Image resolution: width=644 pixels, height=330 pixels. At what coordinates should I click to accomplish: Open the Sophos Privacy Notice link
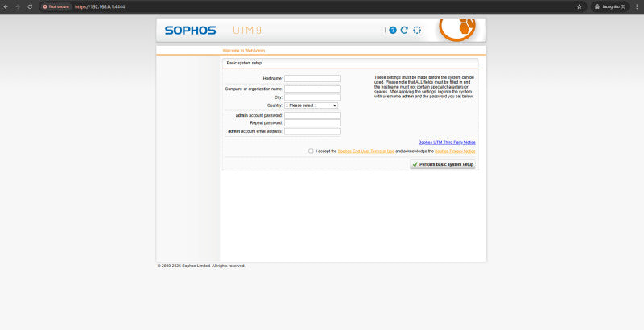coord(455,151)
